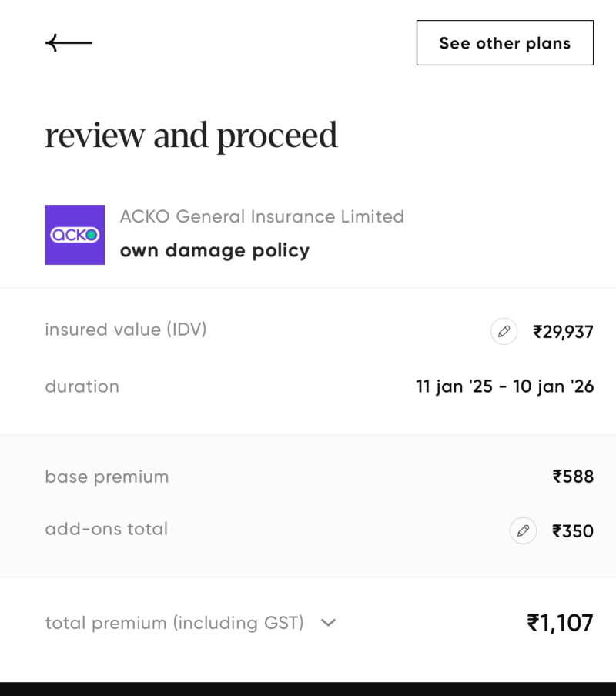Tap the add-ons total label
Viewport: 616px width, 696px height.
click(106, 529)
